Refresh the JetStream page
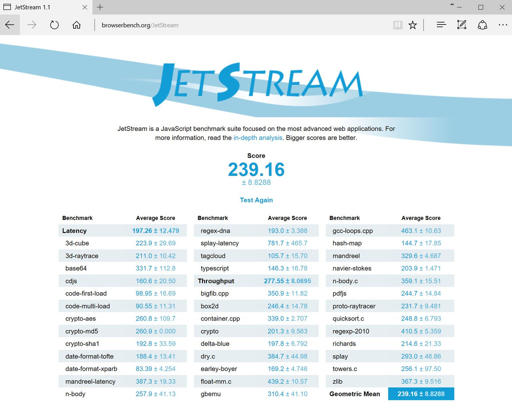This screenshot has width=512, height=420. point(54,25)
